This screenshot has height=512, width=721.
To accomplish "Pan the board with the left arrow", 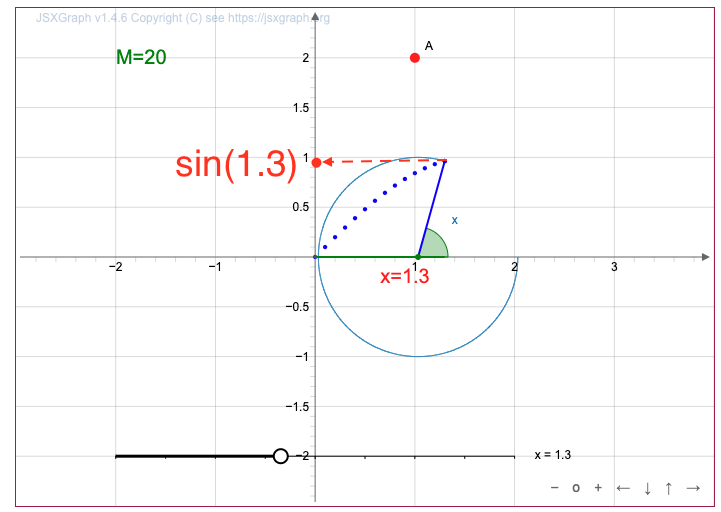I will (622, 488).
